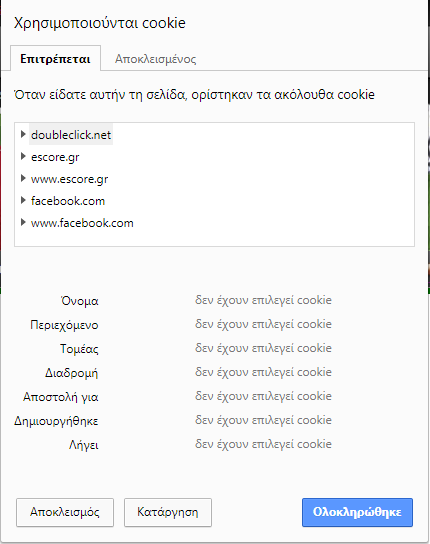Click the Κατάργηση button
The height and width of the screenshot is (544, 430).
coord(168,512)
